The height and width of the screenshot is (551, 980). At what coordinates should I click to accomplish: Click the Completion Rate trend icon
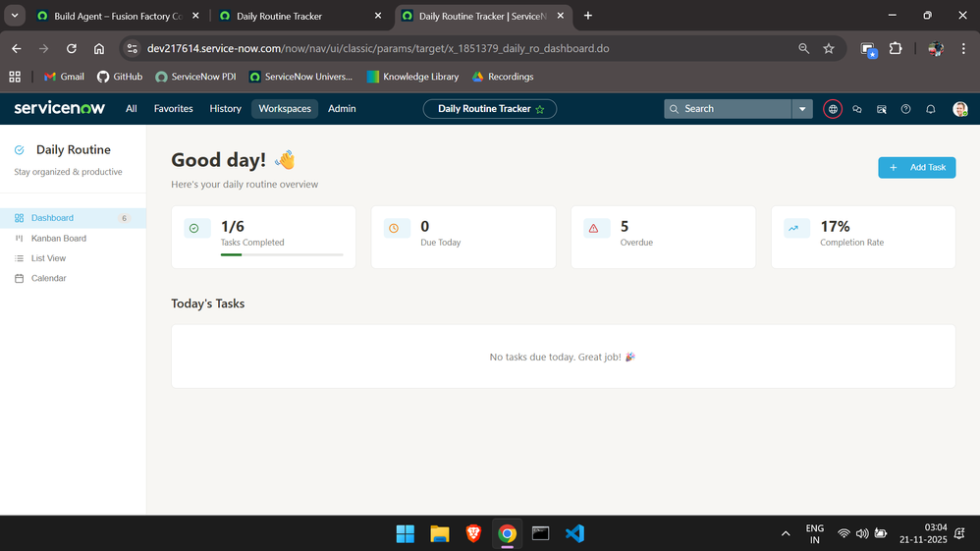(x=793, y=228)
